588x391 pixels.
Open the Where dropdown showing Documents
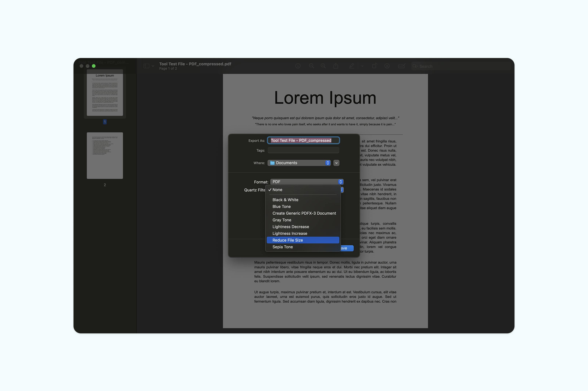[299, 163]
